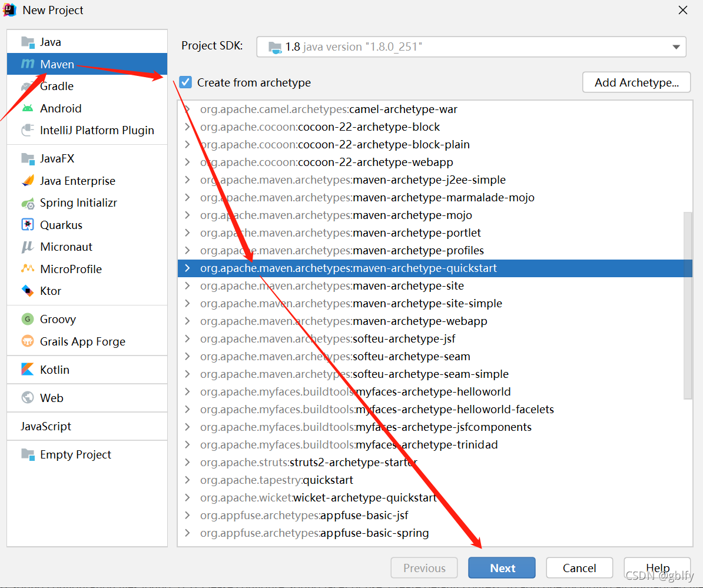Uncheck Create from archetype checkbox

point(185,82)
